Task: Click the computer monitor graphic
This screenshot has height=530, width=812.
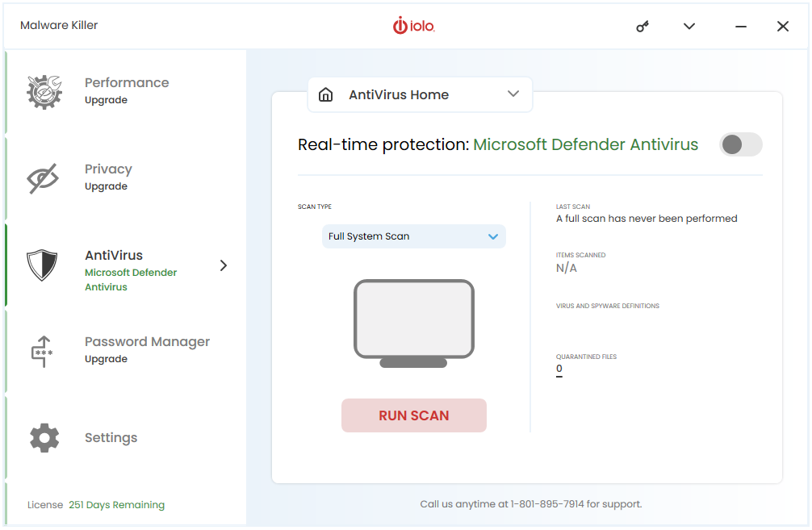Action: 414,323
